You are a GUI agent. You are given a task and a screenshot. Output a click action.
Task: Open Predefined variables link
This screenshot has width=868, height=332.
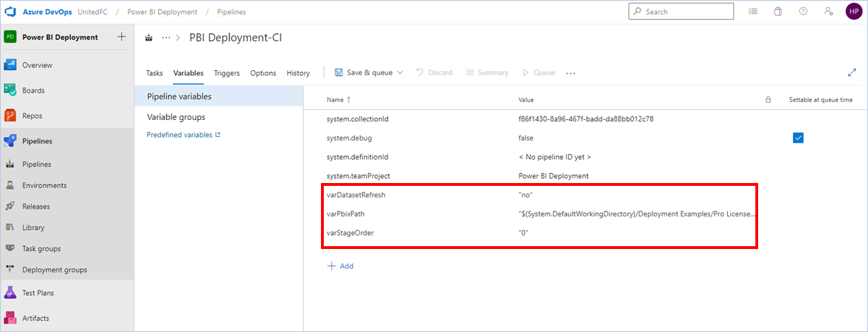coord(184,135)
